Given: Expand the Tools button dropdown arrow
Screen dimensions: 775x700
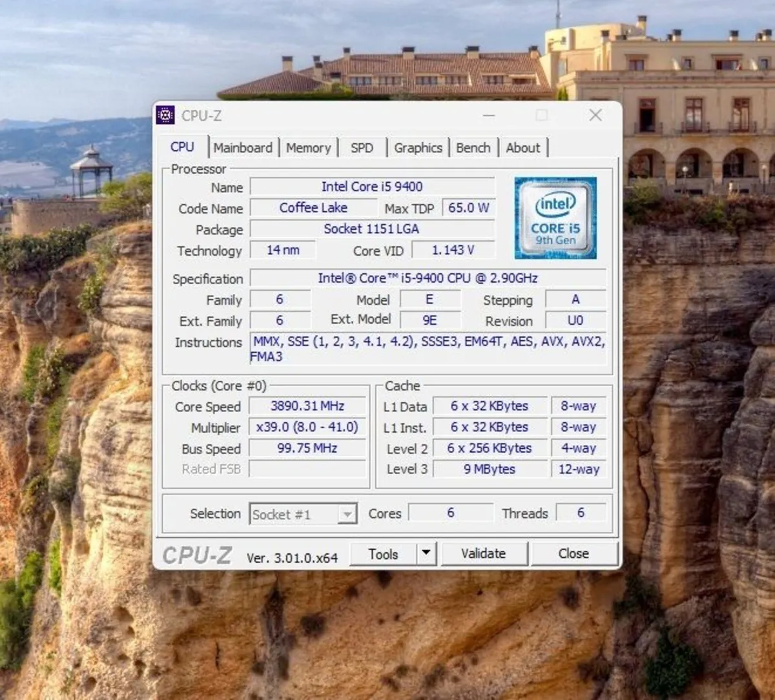Looking at the screenshot, I should click(426, 553).
